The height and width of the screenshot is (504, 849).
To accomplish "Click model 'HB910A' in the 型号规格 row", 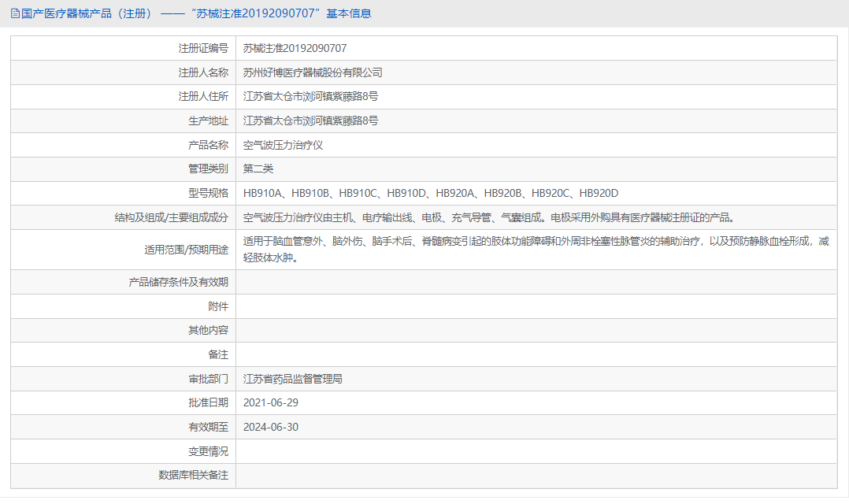I will point(262,193).
